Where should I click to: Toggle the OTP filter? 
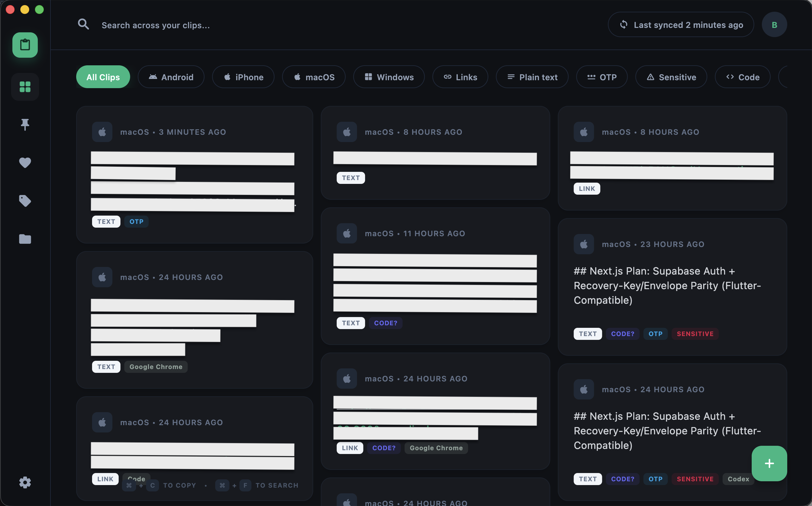(602, 77)
